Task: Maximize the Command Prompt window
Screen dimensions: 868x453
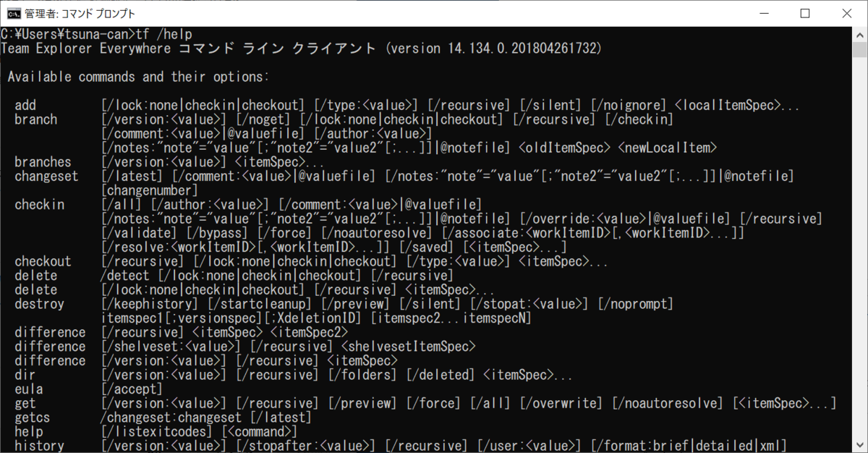Action: [x=805, y=13]
